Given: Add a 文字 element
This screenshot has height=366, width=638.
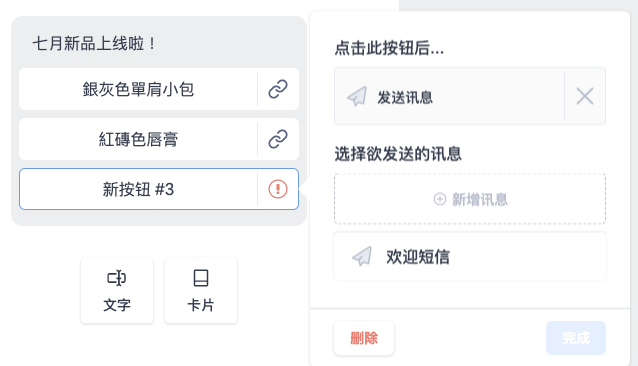Looking at the screenshot, I should click(x=117, y=290).
